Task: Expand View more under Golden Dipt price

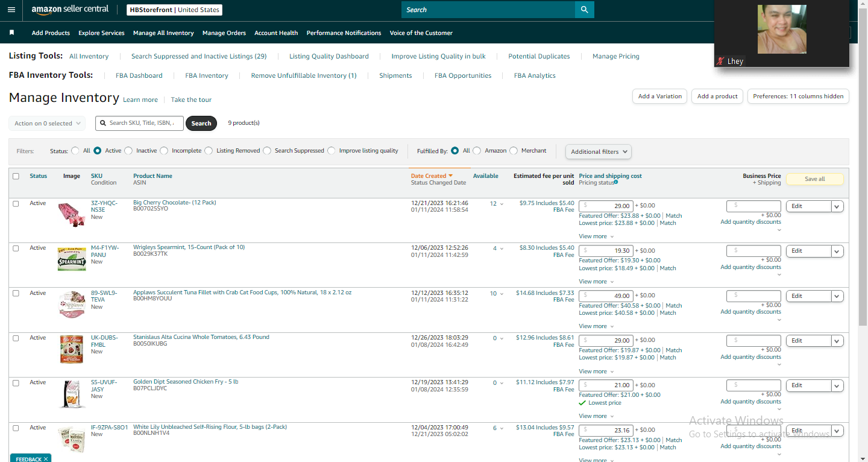Action: (x=596, y=416)
